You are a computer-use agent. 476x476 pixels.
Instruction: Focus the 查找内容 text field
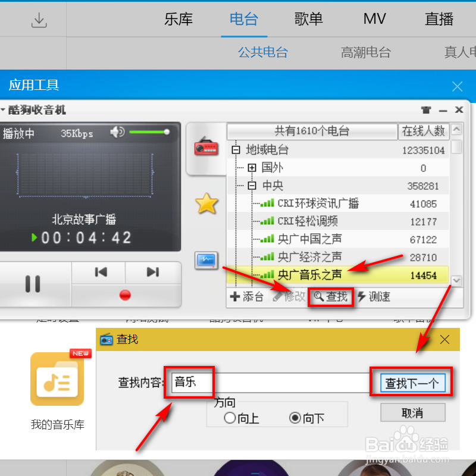click(x=270, y=382)
